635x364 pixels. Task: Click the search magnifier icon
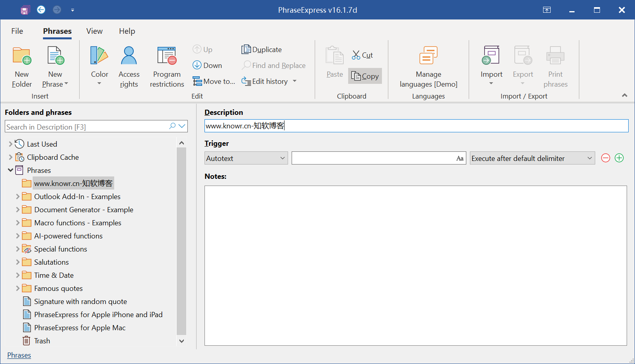point(172,126)
